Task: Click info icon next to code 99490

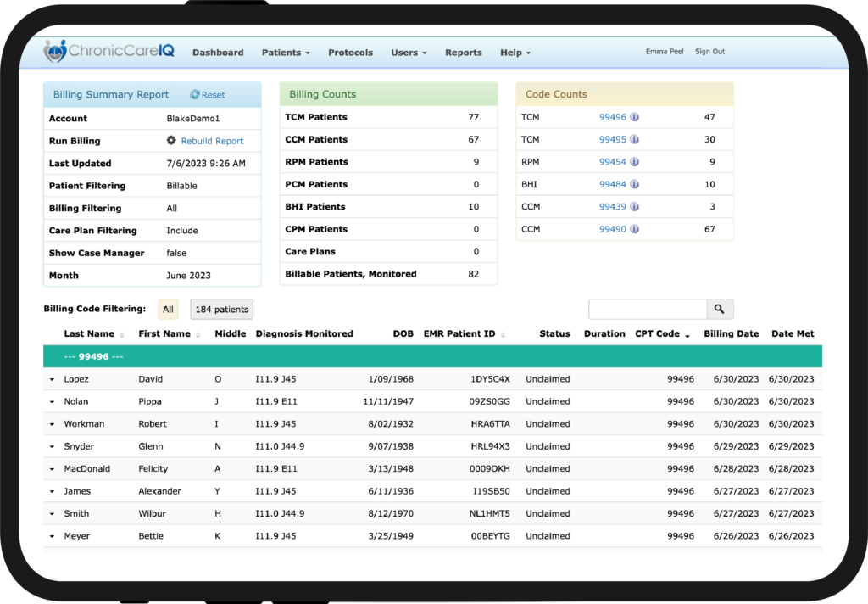Action: [635, 229]
